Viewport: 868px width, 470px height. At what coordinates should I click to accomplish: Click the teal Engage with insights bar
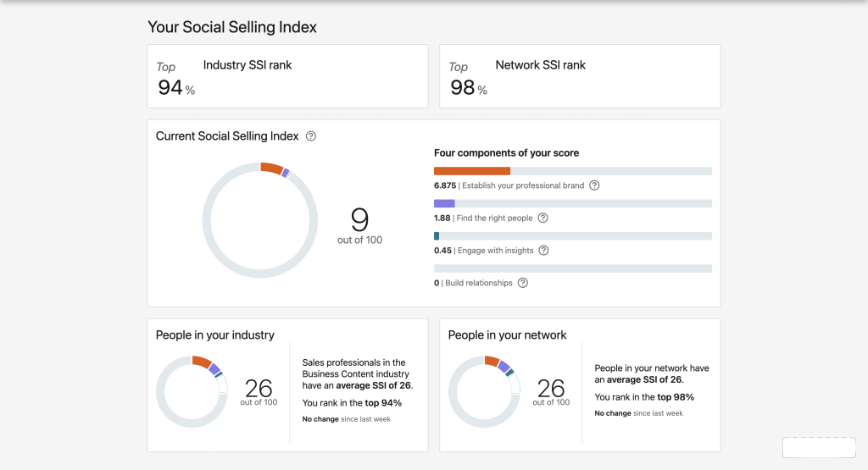(x=437, y=236)
